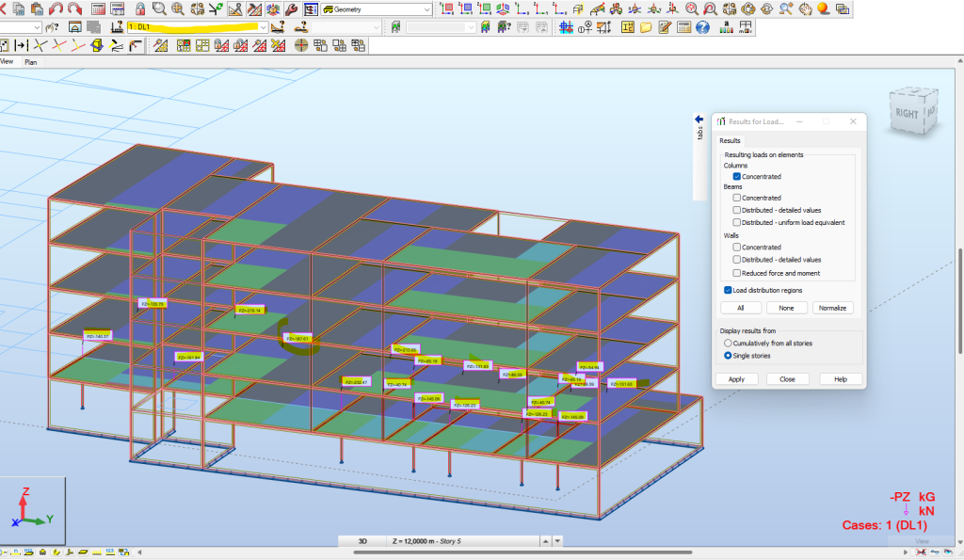
Task: Click the Redo arrow icon
Action: coord(74,8)
